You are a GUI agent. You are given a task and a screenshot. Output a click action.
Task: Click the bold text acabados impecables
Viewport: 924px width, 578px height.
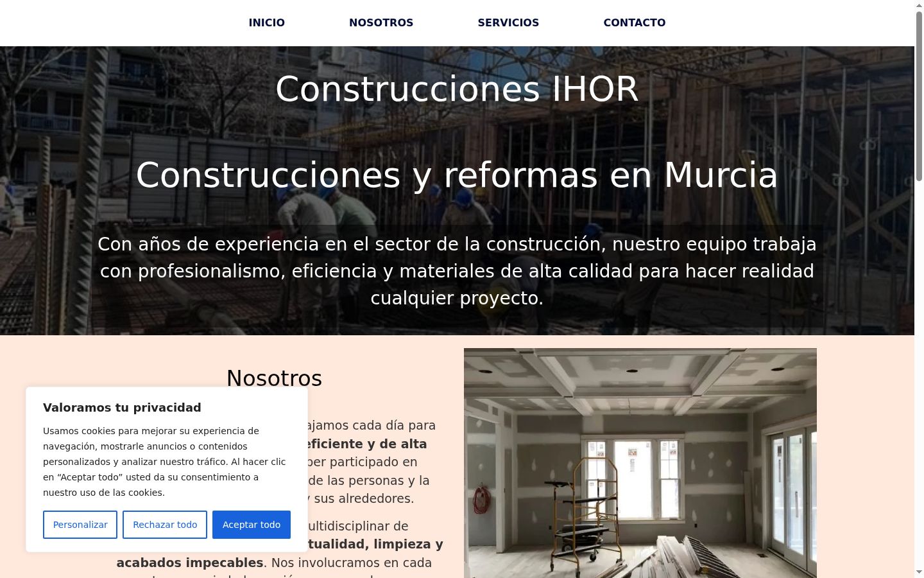(x=190, y=563)
